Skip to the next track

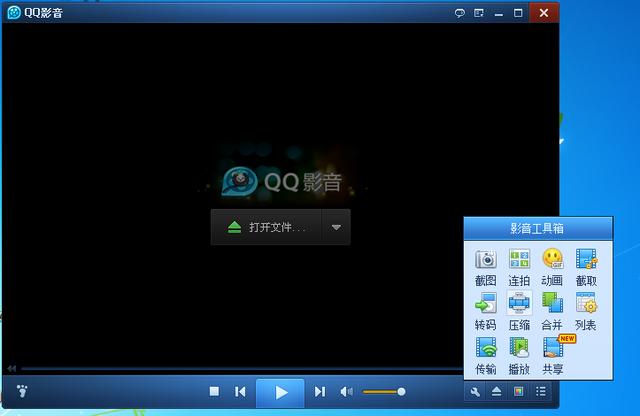tap(320, 392)
